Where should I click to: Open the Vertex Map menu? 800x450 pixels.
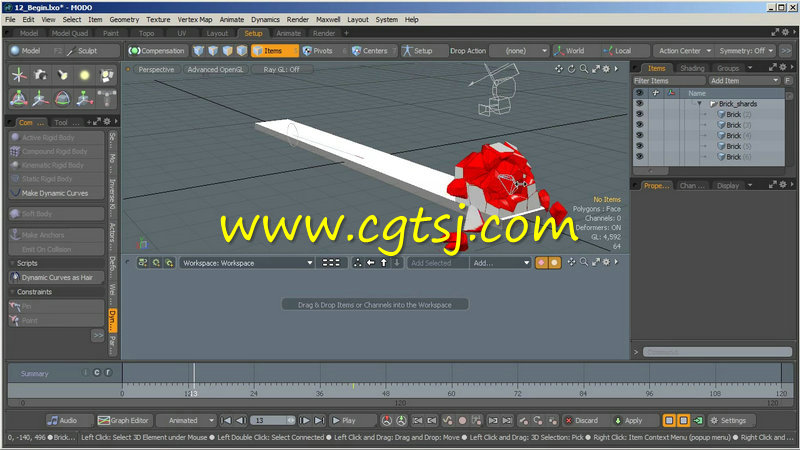tap(194, 19)
